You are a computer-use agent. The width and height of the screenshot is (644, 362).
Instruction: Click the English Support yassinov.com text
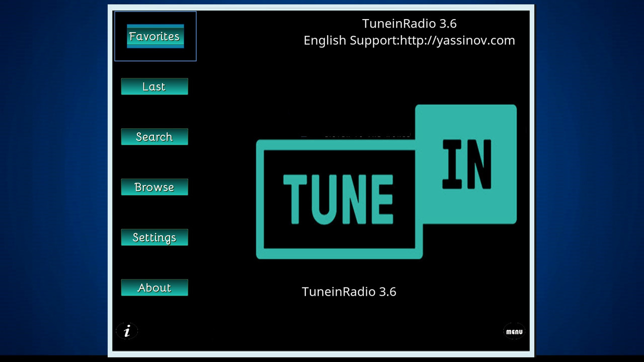click(x=409, y=40)
